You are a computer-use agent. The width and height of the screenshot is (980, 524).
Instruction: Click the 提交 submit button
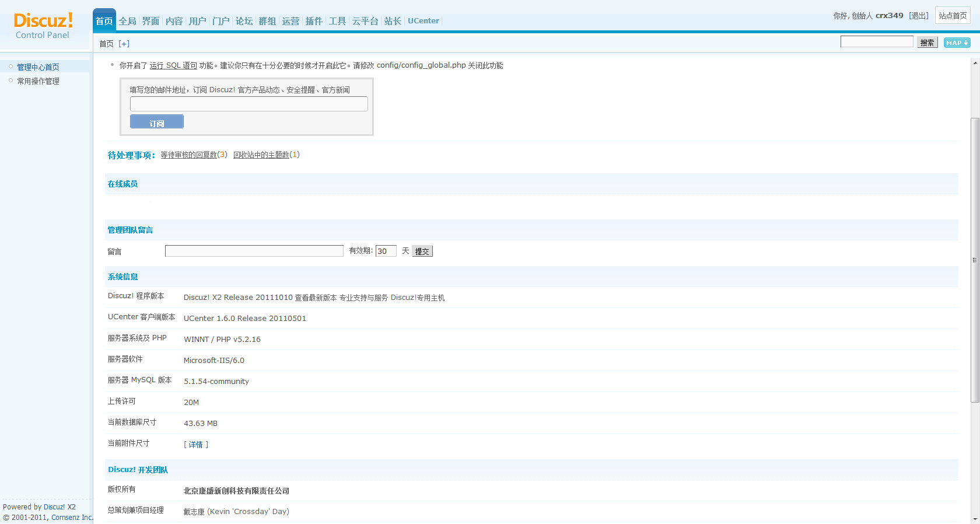click(422, 251)
